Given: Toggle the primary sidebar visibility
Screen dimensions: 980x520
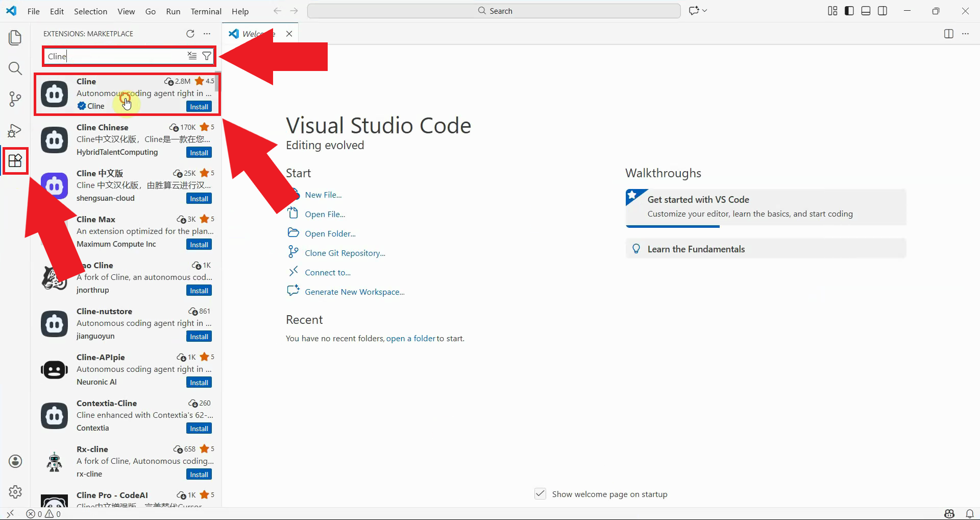Looking at the screenshot, I should pos(848,10).
